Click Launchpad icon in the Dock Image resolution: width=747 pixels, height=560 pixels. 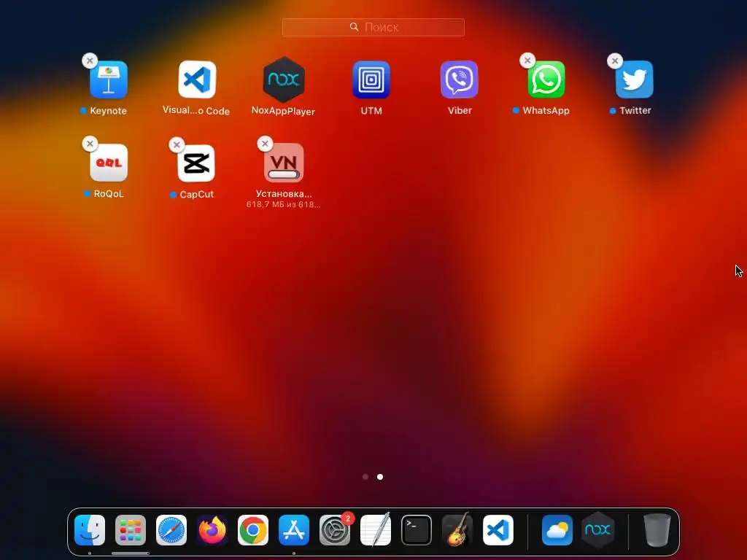pos(131,530)
